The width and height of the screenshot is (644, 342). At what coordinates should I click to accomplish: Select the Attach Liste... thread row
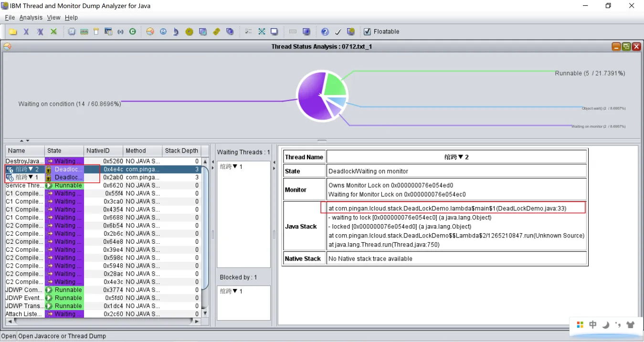tap(103, 314)
